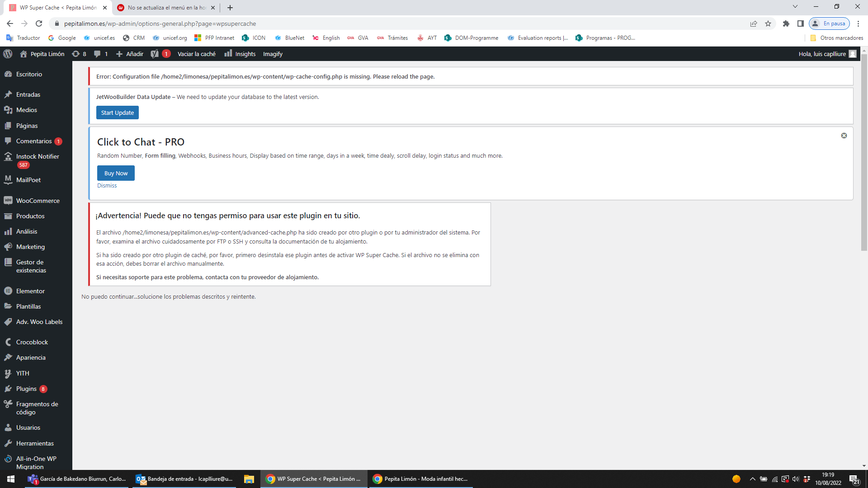Click the WordPress logo in admin bar

click(8, 54)
